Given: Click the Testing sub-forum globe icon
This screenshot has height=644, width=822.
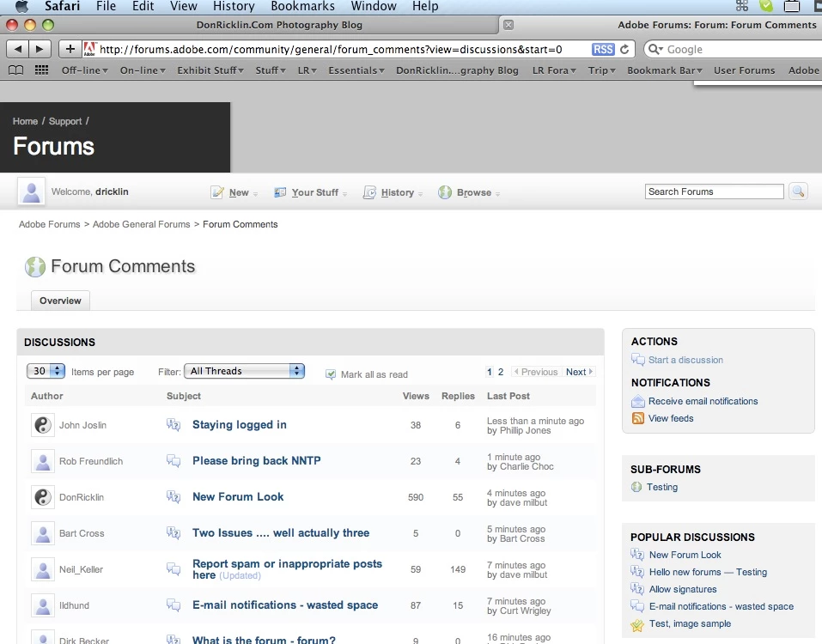Looking at the screenshot, I should tap(636, 487).
